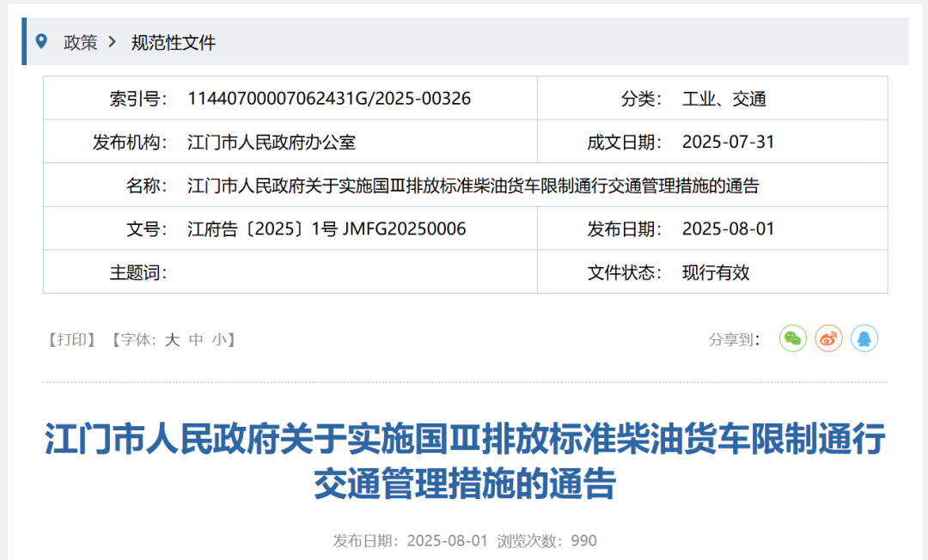Click the 打印 print option
The height and width of the screenshot is (560, 928).
(x=70, y=339)
